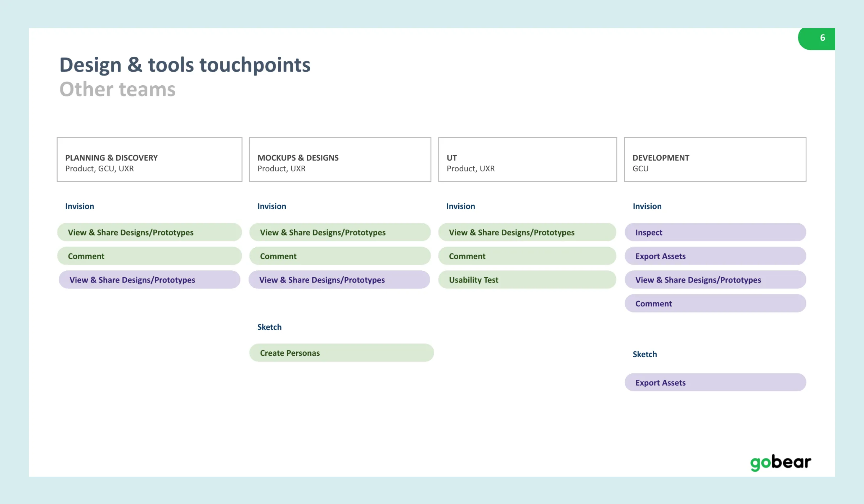
Task: Click "Product, GCU, UXR" text
Action: (x=99, y=168)
